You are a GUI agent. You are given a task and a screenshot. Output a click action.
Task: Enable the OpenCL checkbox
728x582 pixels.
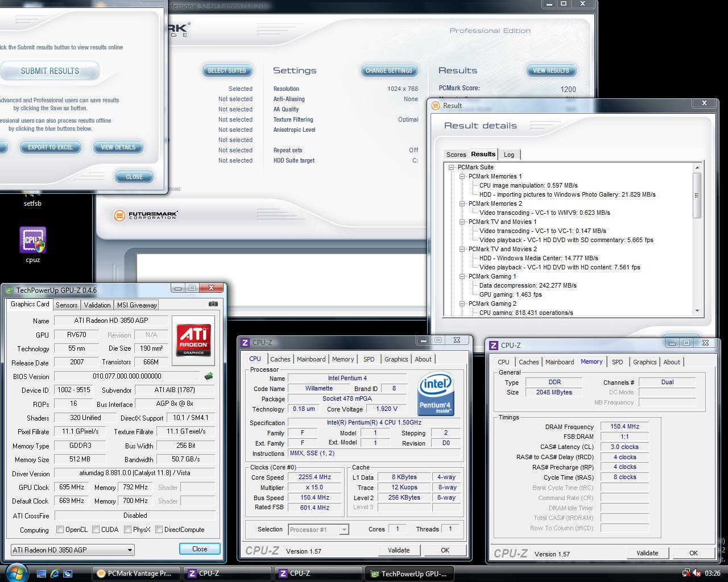(x=60, y=529)
